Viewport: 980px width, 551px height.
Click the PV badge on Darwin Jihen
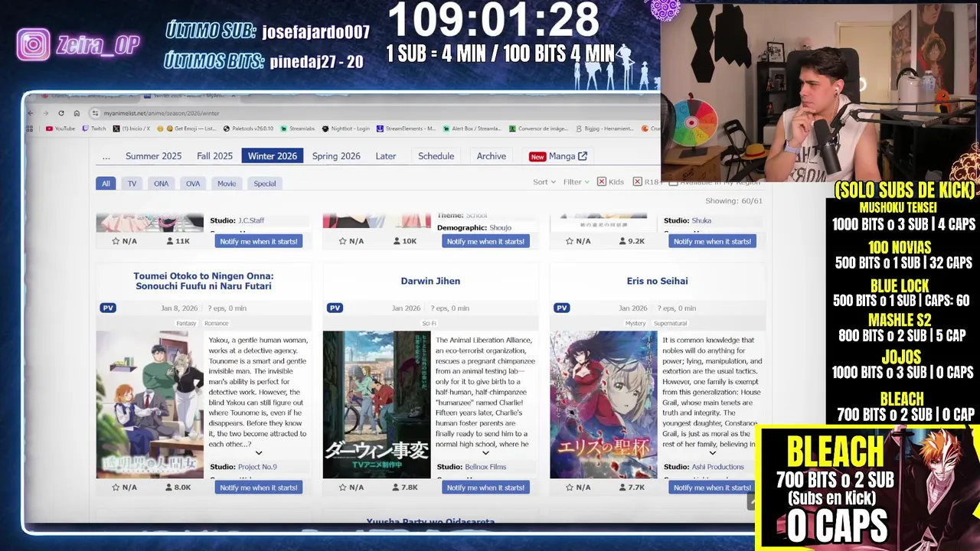(x=335, y=308)
